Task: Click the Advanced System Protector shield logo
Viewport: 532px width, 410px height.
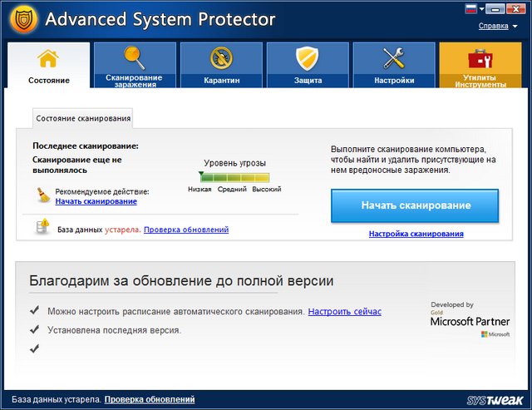Action: tap(21, 18)
